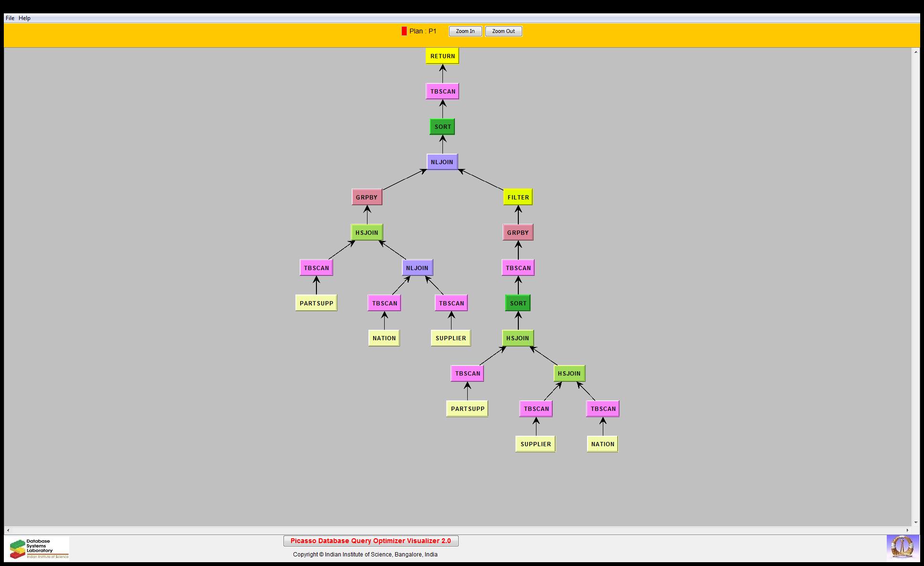Click the Indian Institute of Science emblem
The height and width of the screenshot is (566, 924).
(x=902, y=547)
